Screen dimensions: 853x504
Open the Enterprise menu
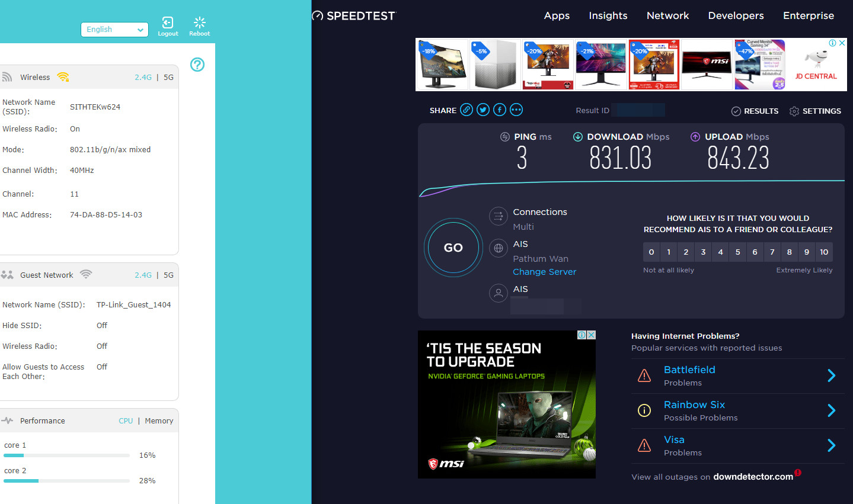(x=809, y=16)
